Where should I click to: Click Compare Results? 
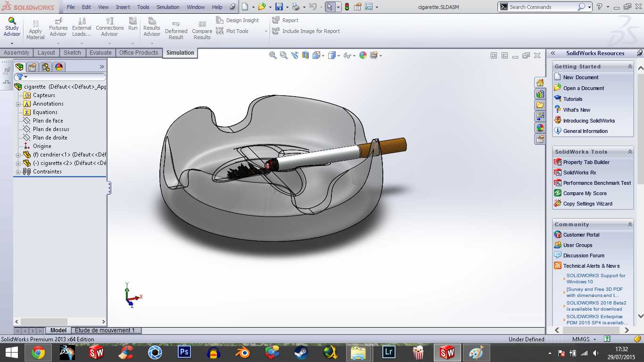(x=202, y=31)
